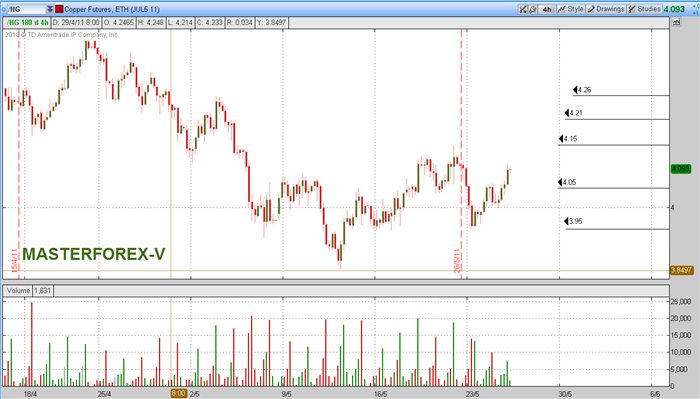
Task: Click the red icon beside Copper Futures
Action: (x=59, y=9)
